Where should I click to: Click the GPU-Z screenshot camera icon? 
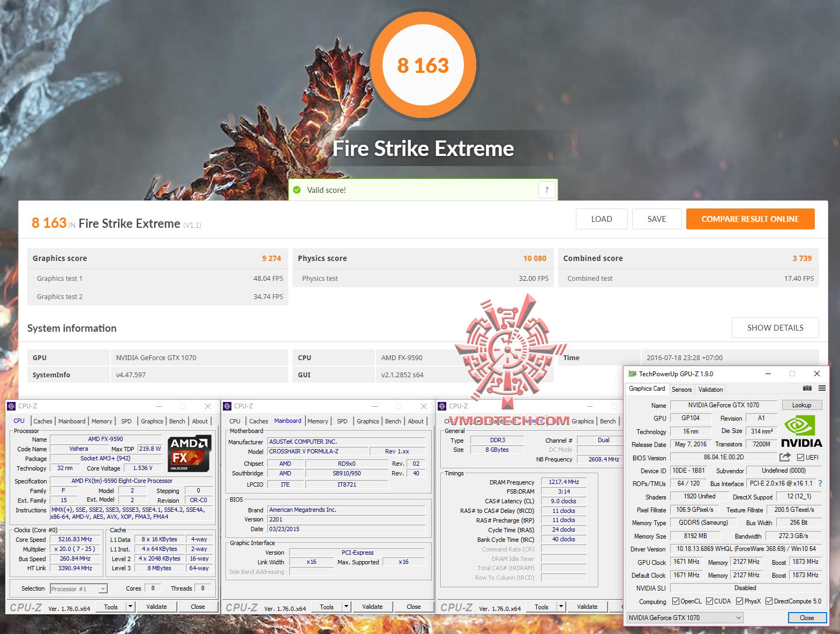pos(807,389)
